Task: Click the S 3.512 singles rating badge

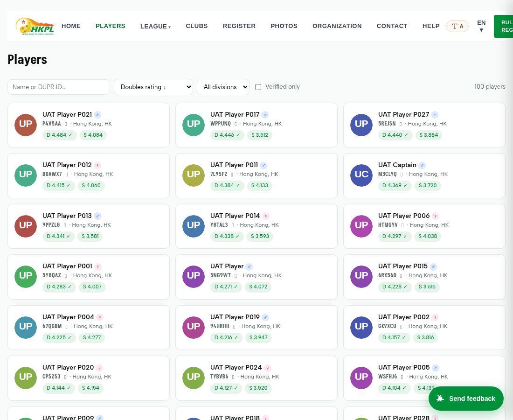Action: (260, 135)
